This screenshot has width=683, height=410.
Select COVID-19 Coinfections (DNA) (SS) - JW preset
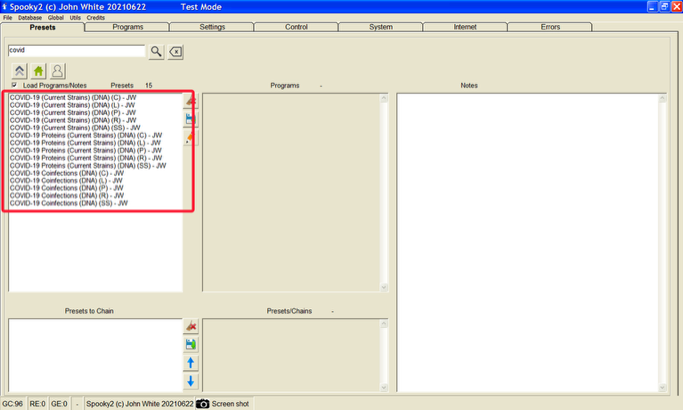pos(68,203)
